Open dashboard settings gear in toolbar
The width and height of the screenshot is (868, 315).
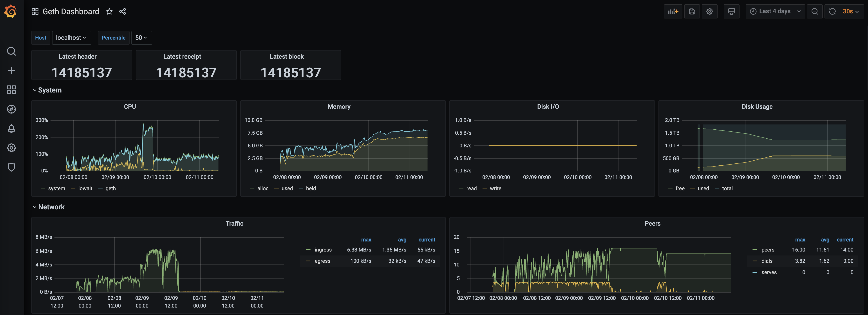[x=709, y=11]
